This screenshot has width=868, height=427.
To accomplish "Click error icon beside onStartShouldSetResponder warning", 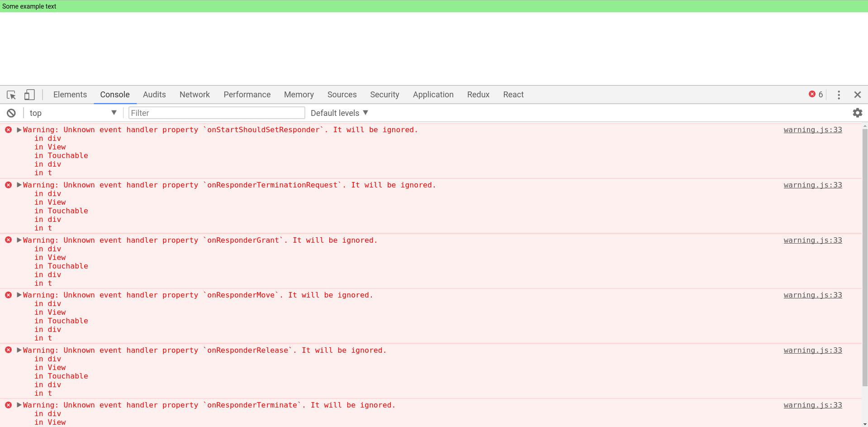I will (x=9, y=130).
